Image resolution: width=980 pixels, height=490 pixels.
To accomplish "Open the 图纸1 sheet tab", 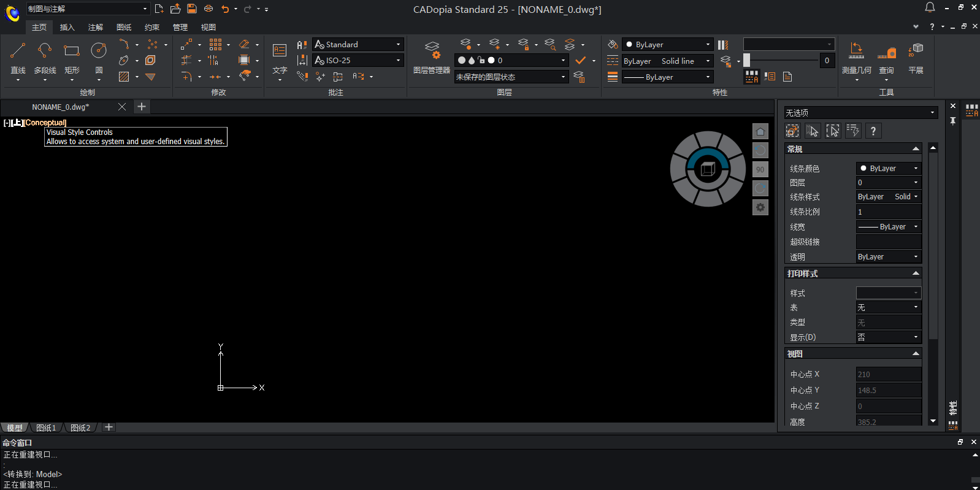I will [46, 428].
